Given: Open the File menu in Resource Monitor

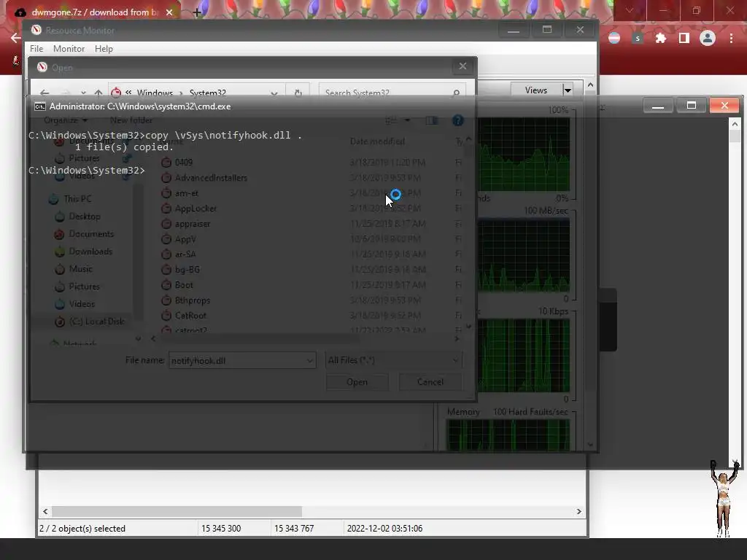Looking at the screenshot, I should point(36,49).
